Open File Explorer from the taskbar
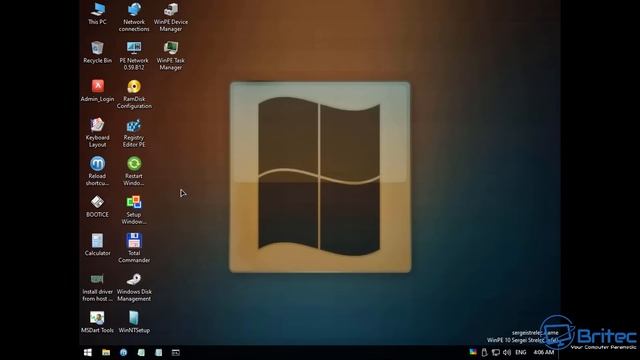The image size is (640, 360). click(x=106, y=352)
